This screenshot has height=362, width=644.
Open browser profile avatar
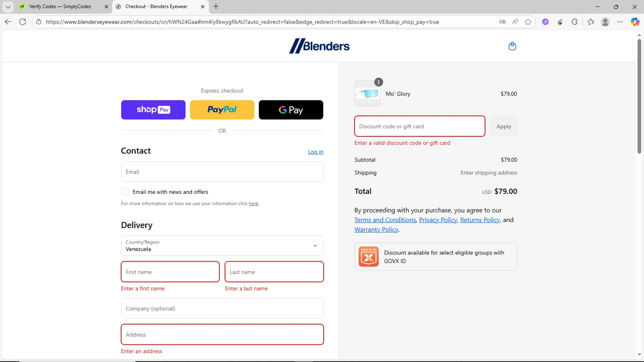[605, 21]
